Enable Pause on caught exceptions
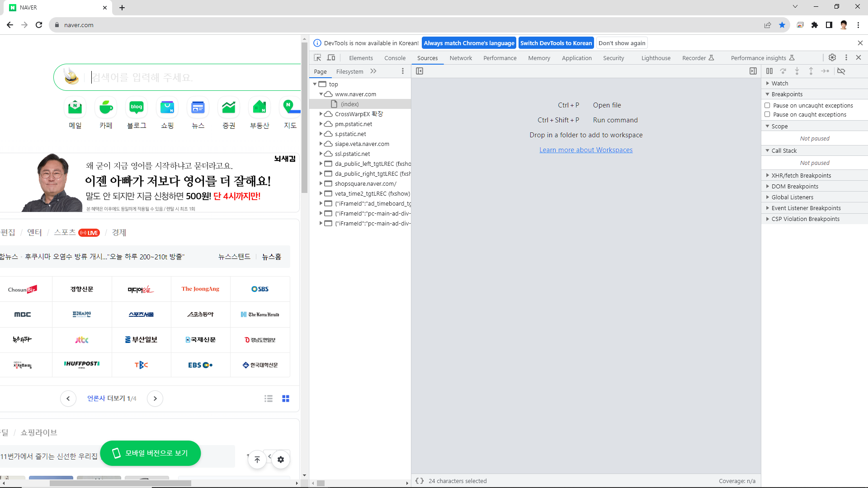The image size is (868, 488). click(767, 115)
